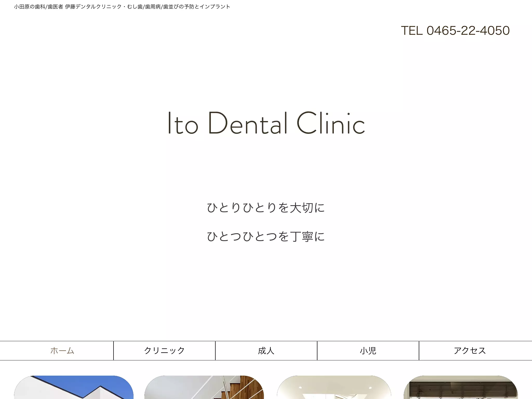The height and width of the screenshot is (399, 532).
Task: Open the wooden staircase photo thumbnail
Action: tap(204, 387)
